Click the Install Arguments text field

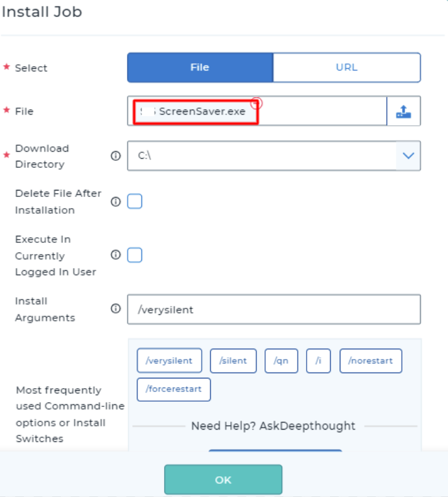[x=274, y=310]
